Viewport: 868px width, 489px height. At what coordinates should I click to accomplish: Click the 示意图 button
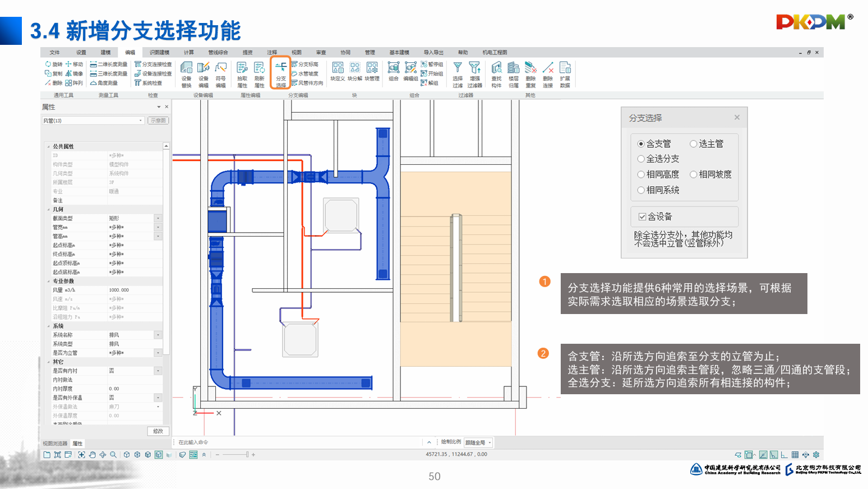(158, 121)
